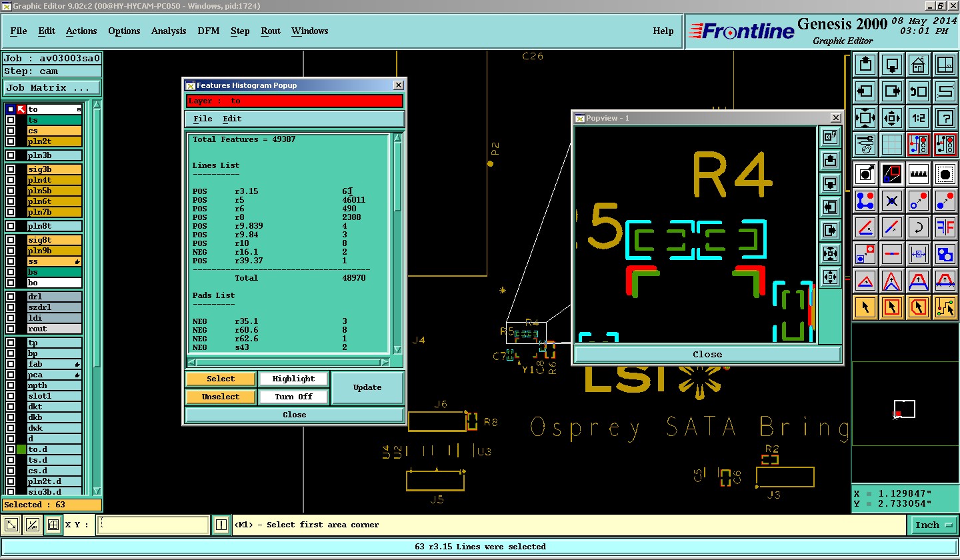Click the green color swatch beside to.d layer
Viewport: 960px width, 560px height.
21,449
